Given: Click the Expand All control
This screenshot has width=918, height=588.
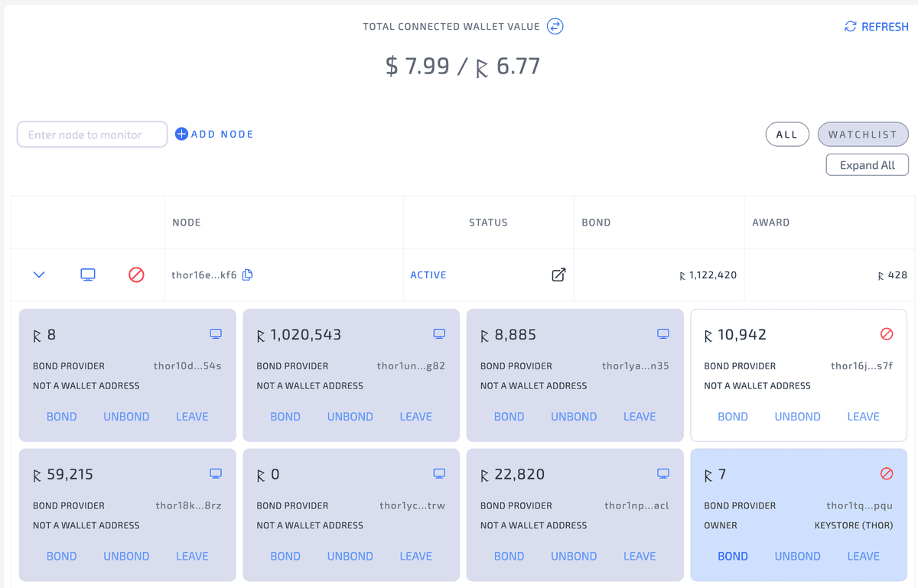Looking at the screenshot, I should point(867,164).
